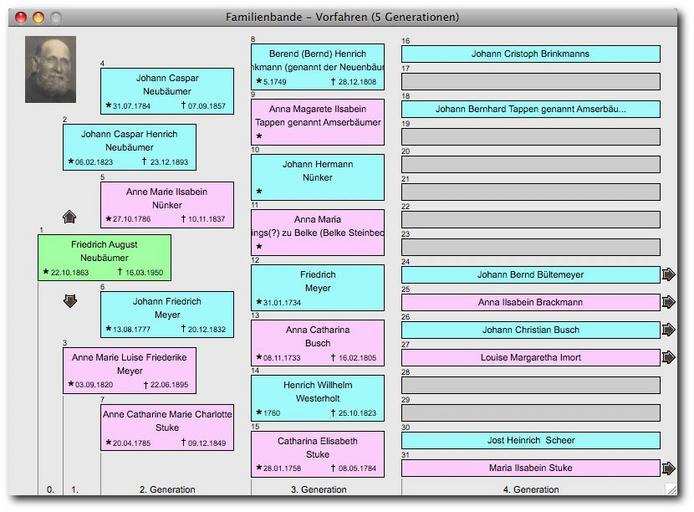Select Berend (Bernd) Henrich box
Image resolution: width=694 pixels, height=512 pixels.
[x=318, y=67]
